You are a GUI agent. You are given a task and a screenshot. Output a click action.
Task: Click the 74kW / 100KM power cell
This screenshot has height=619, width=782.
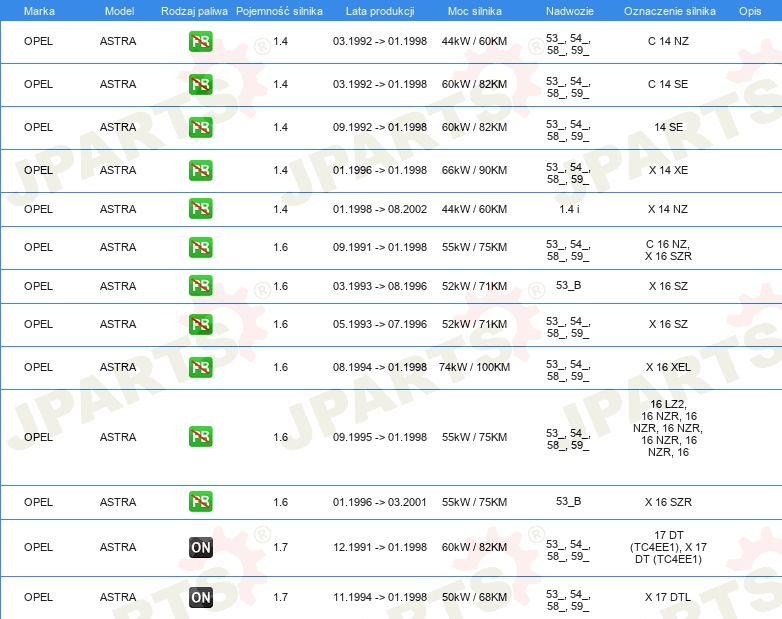pos(474,367)
